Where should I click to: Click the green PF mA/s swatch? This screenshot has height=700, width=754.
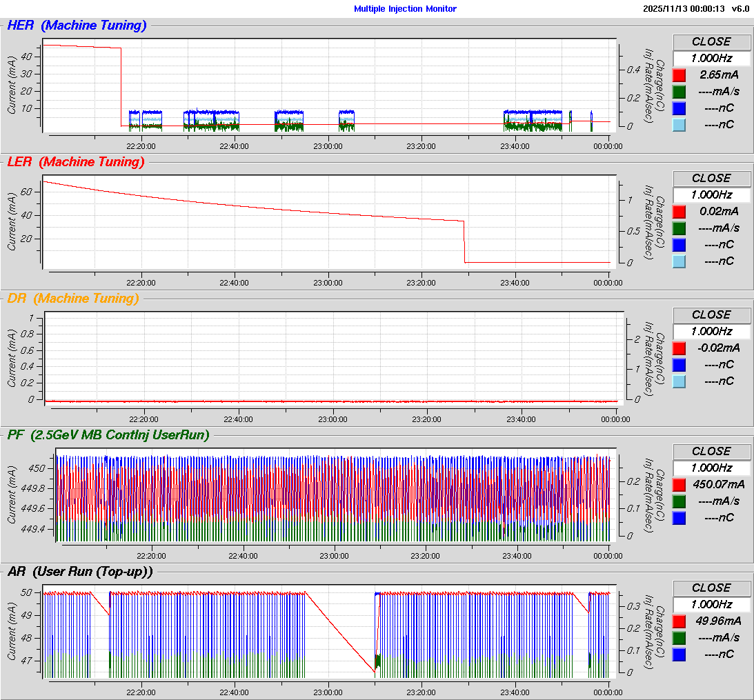coord(679,501)
